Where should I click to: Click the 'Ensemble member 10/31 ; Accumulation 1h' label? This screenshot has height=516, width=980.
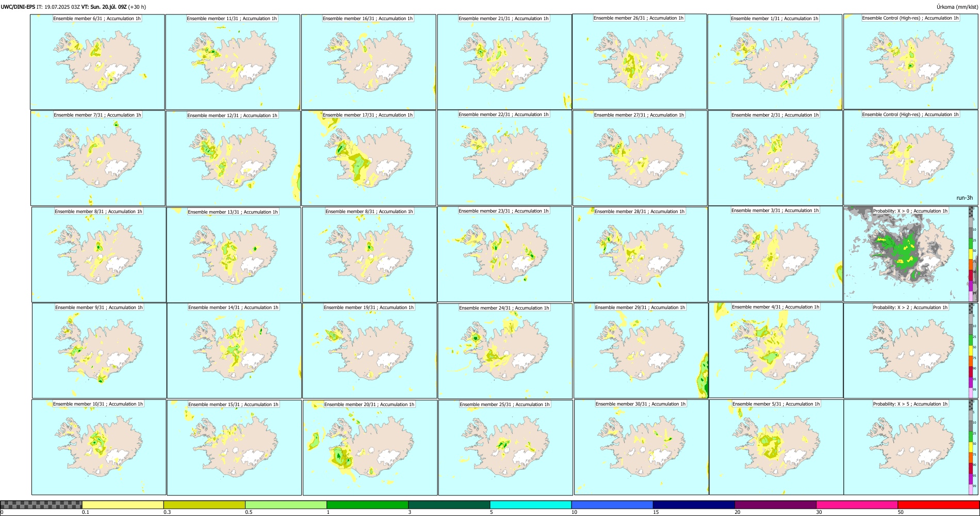tap(98, 404)
